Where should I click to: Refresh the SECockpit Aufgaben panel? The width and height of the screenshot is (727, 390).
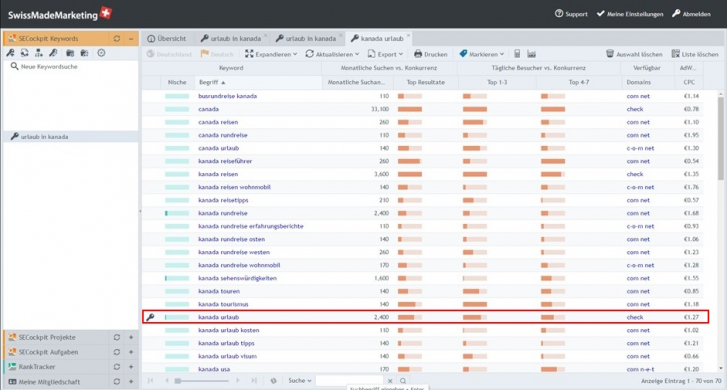pos(117,352)
